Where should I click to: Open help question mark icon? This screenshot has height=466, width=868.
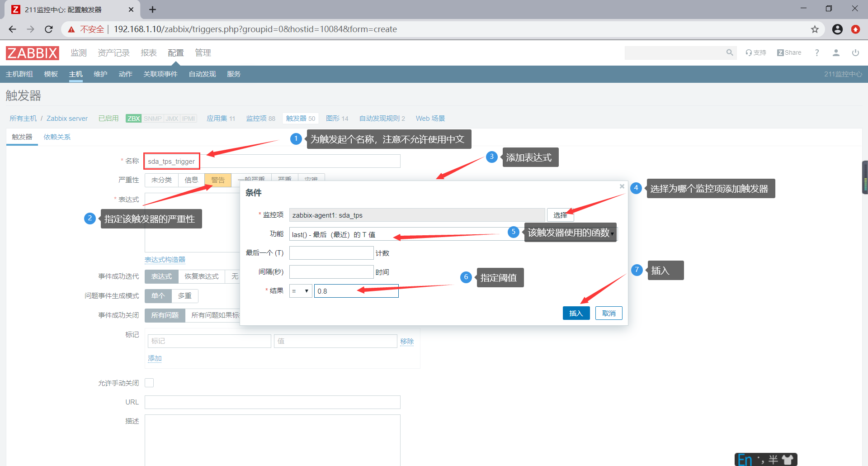(x=817, y=53)
